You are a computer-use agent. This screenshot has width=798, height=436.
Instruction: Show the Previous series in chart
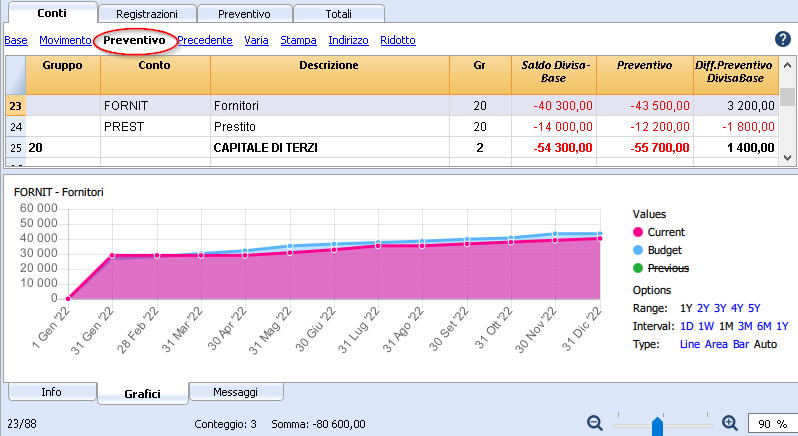638,268
